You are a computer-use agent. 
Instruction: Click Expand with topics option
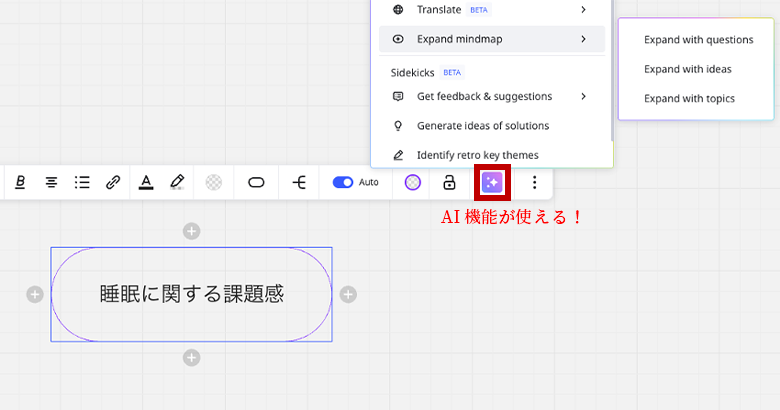pyautogui.click(x=689, y=98)
